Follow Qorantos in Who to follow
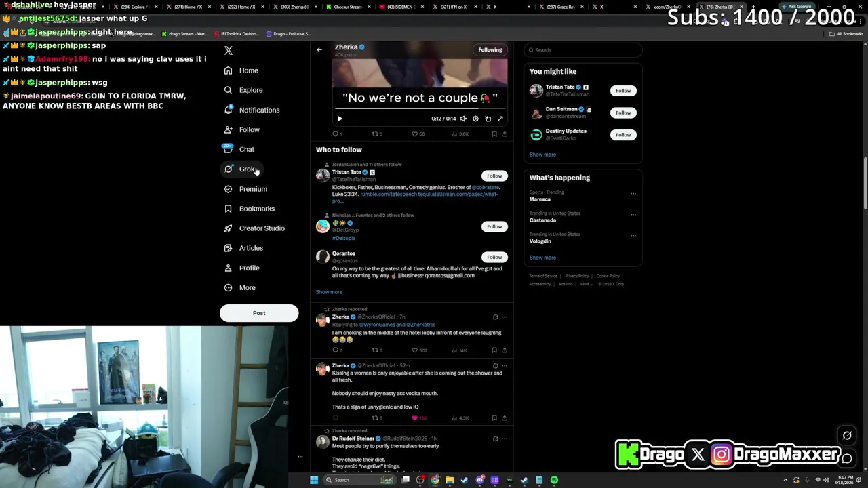The image size is (868, 488). 494,257
